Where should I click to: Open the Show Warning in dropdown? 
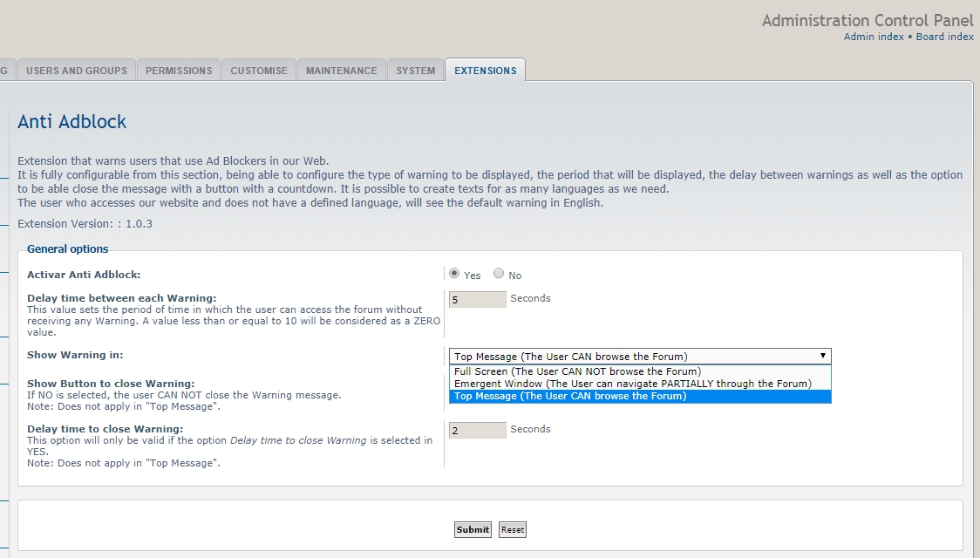(640, 356)
